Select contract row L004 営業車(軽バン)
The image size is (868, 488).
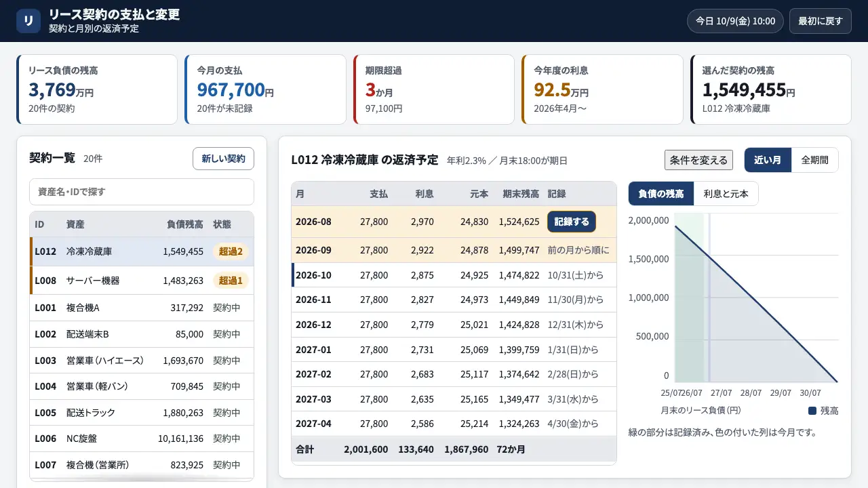click(x=142, y=386)
